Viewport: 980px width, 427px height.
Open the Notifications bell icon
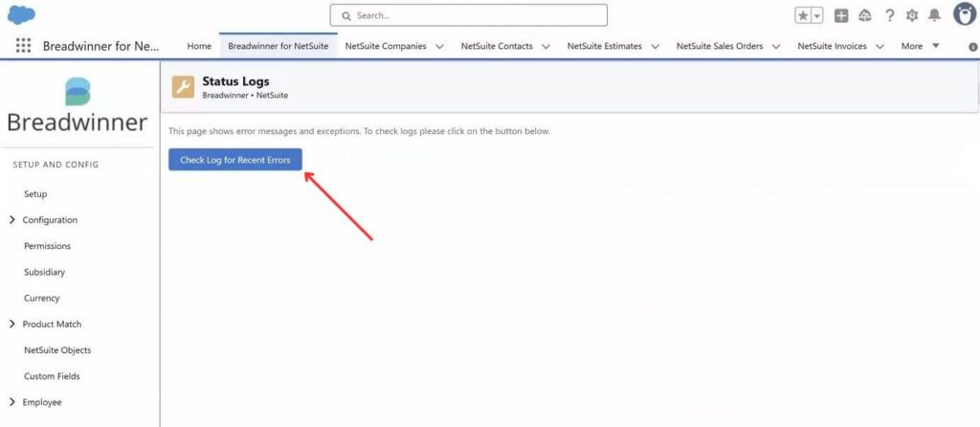[934, 15]
